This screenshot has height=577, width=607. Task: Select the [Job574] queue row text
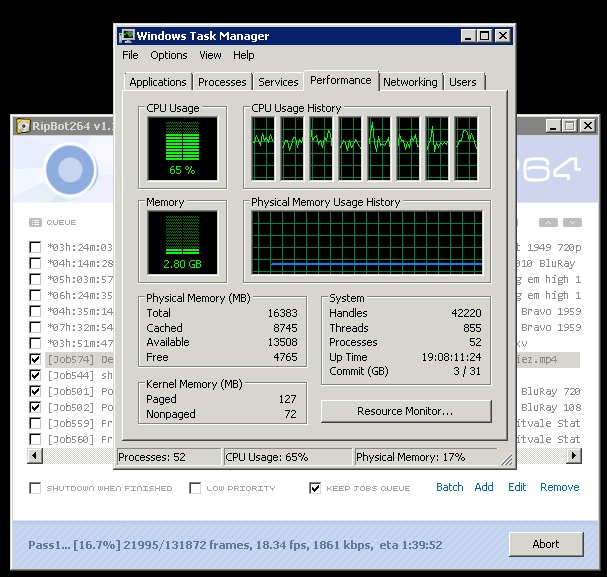tap(81, 360)
